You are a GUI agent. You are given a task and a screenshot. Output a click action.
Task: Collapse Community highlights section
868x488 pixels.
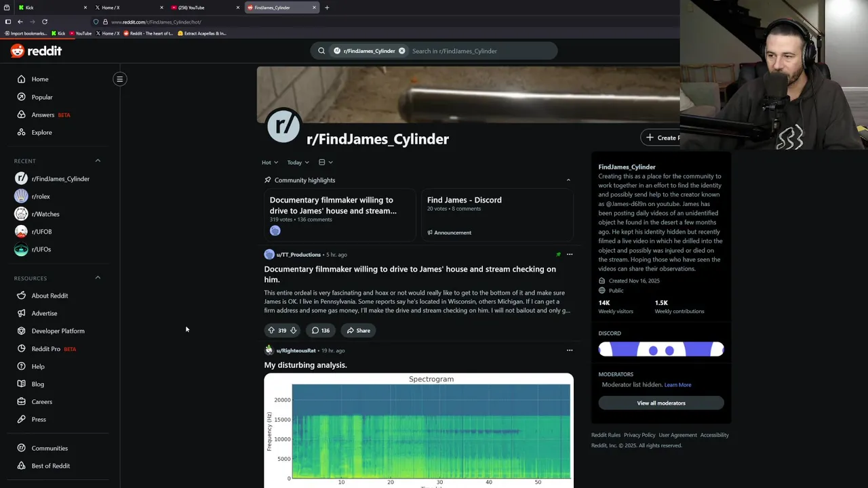pyautogui.click(x=568, y=180)
